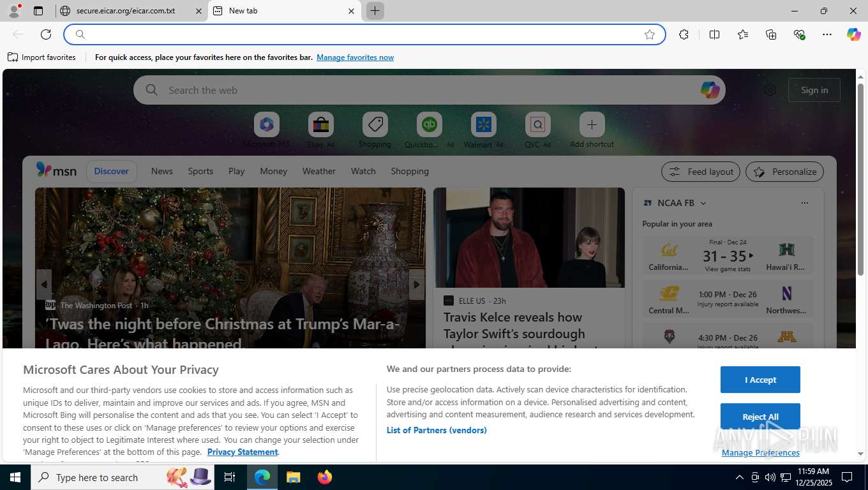This screenshot has width=868, height=490.
Task: Open a new tab with the plus button
Action: 375,11
